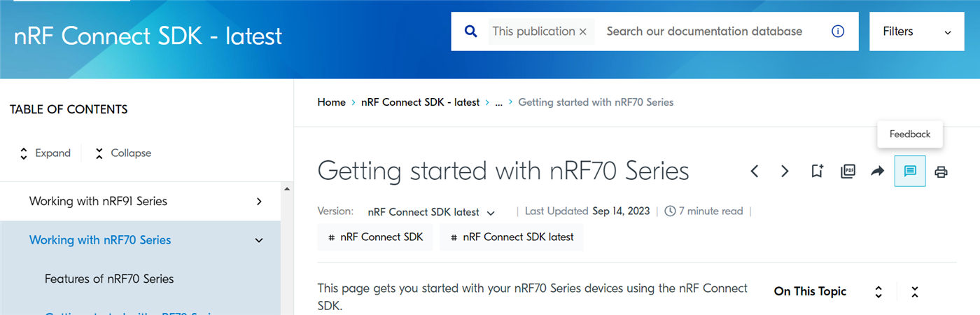This screenshot has height=315, width=980.
Task: Open the version 'nRF Connect SDK latest' dropdown
Action: [x=431, y=212]
